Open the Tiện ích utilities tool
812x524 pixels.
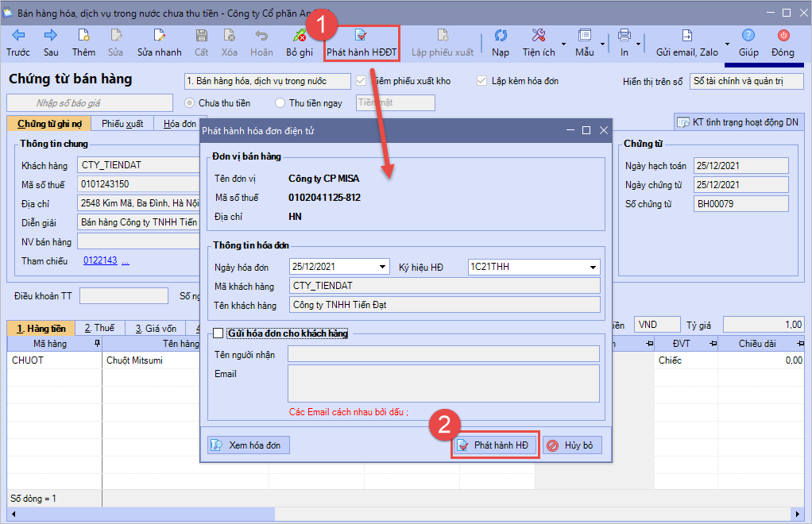(x=539, y=43)
